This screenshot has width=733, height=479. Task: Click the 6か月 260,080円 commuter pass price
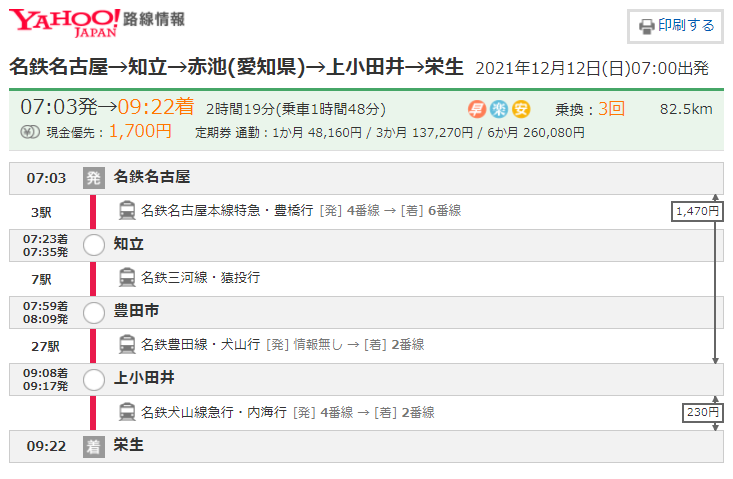click(x=536, y=133)
